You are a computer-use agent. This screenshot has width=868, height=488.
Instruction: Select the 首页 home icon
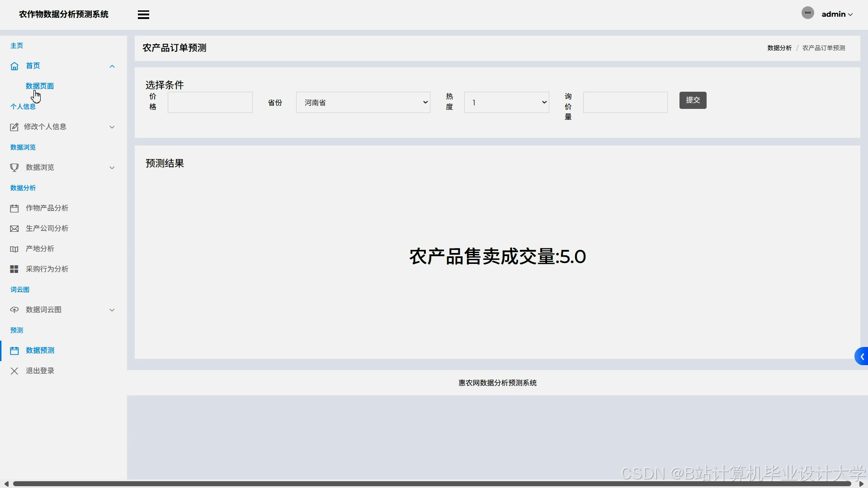[14, 66]
